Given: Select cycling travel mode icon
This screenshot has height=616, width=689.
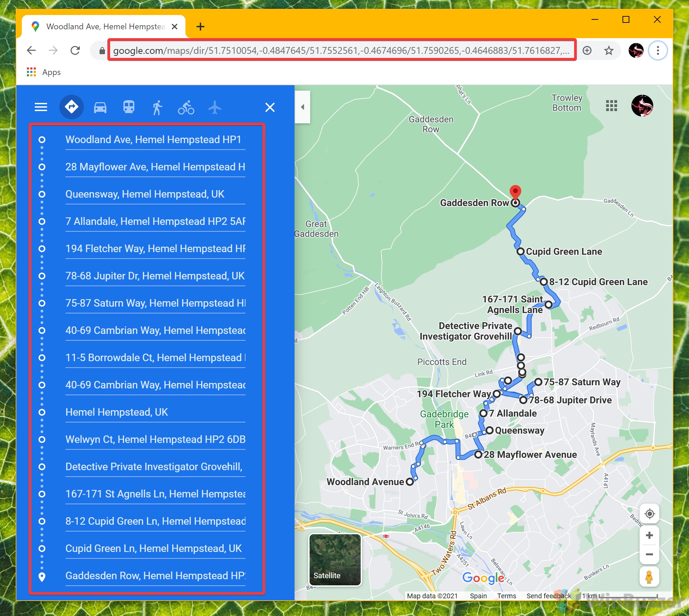Looking at the screenshot, I should [x=186, y=108].
